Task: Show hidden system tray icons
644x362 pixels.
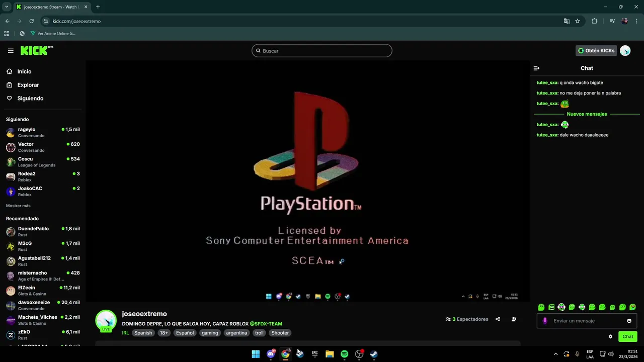Action: 555,354
